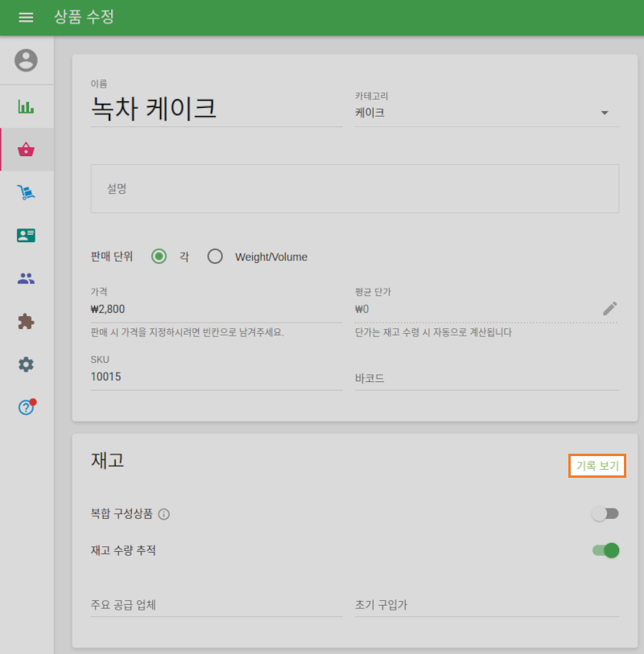
Task: Open the customers people icon
Action: pyautogui.click(x=26, y=278)
